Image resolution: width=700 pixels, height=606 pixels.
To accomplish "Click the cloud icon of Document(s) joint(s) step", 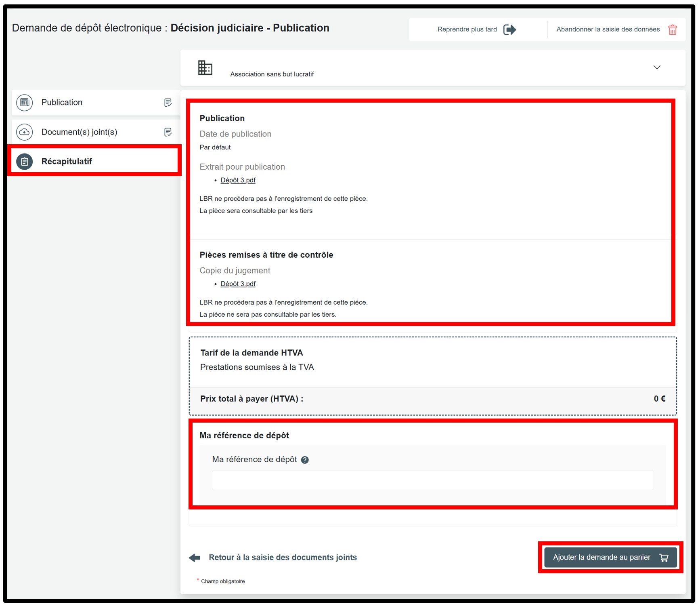I will pos(25,132).
